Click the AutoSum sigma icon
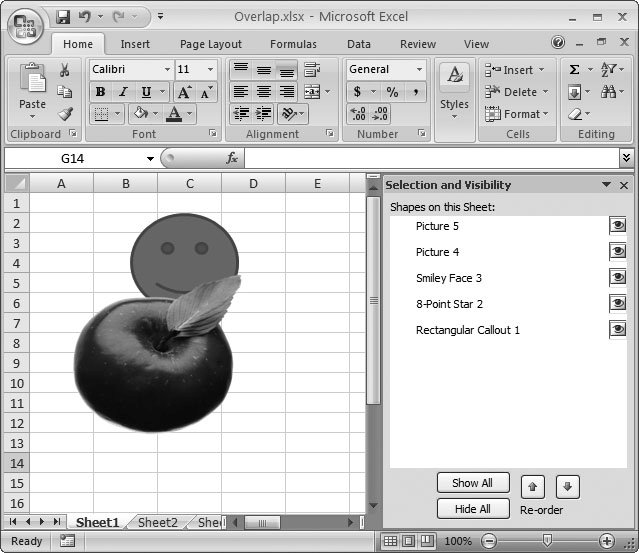The image size is (639, 553). (x=575, y=70)
